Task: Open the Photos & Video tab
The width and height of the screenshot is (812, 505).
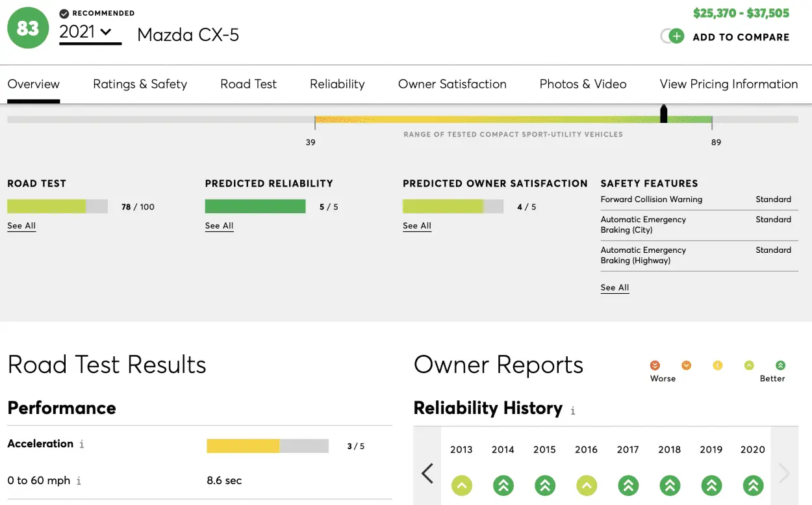Action: tap(583, 84)
